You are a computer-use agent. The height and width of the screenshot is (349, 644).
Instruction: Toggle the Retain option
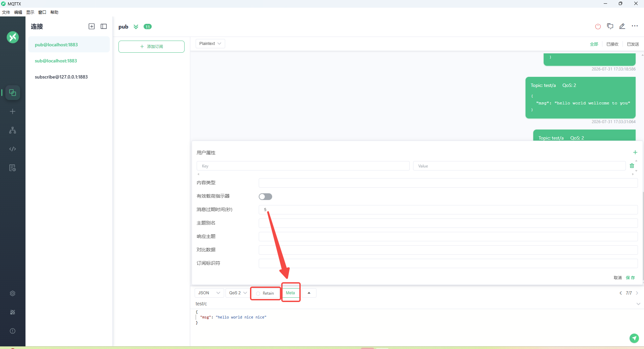coord(265,293)
